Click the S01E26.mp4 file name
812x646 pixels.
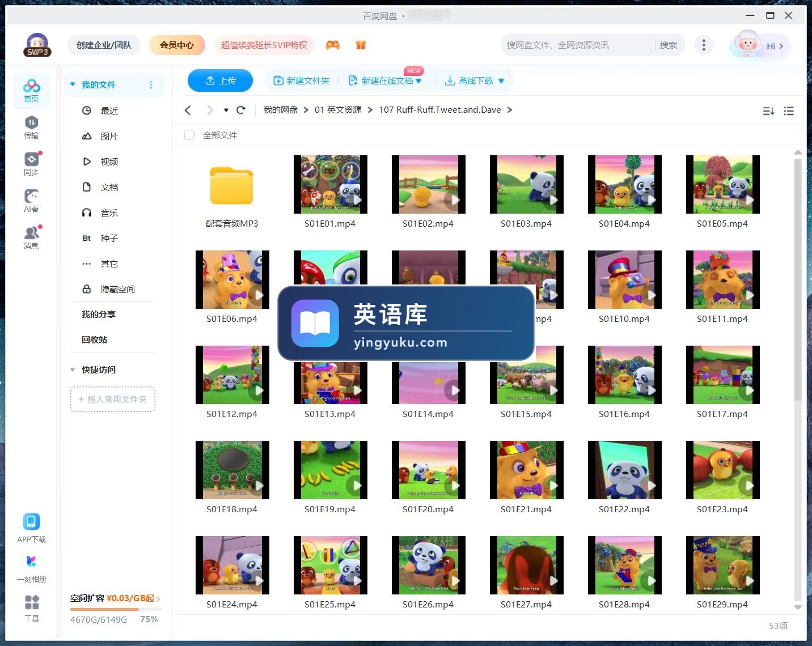(x=428, y=605)
